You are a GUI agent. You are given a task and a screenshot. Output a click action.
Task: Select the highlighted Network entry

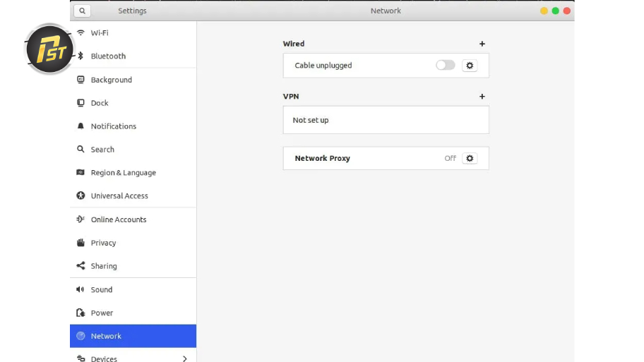click(x=133, y=336)
